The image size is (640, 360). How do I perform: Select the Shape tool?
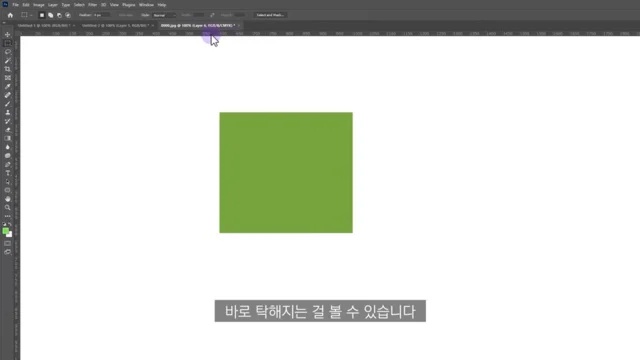coord(8,190)
